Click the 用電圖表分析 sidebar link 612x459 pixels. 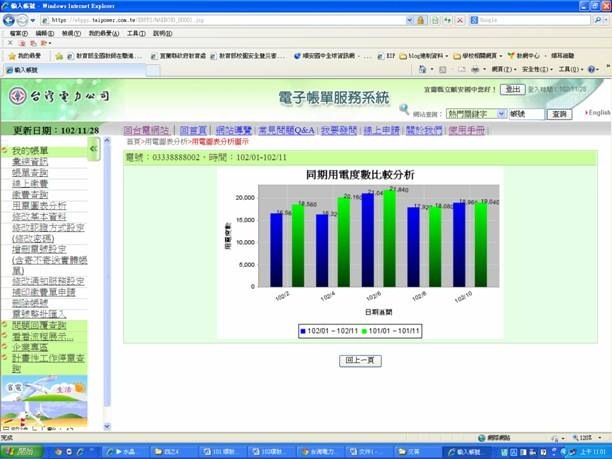pyautogui.click(x=39, y=205)
